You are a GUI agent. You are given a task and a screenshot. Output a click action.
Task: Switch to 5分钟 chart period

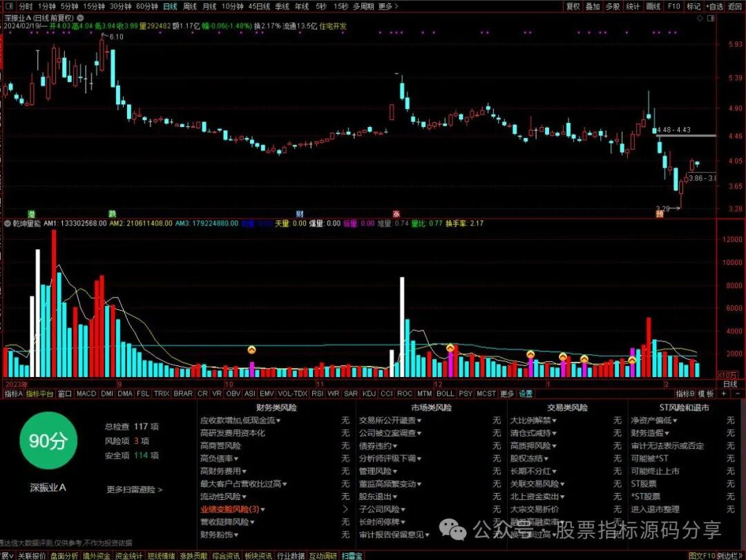point(70,6)
